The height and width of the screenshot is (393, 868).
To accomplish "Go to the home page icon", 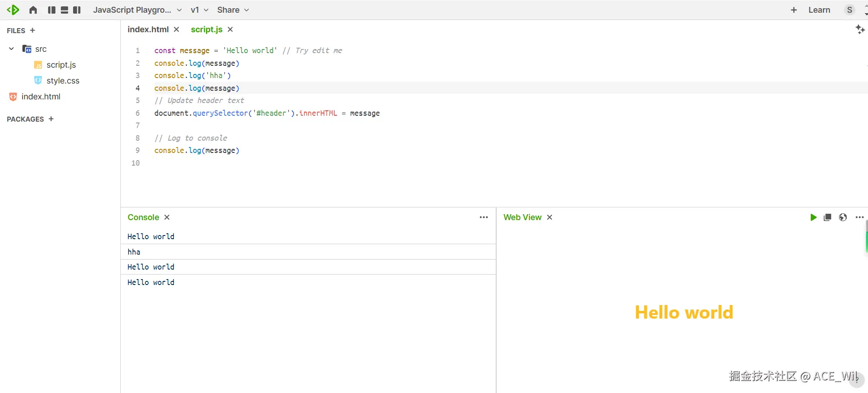I will [x=33, y=10].
